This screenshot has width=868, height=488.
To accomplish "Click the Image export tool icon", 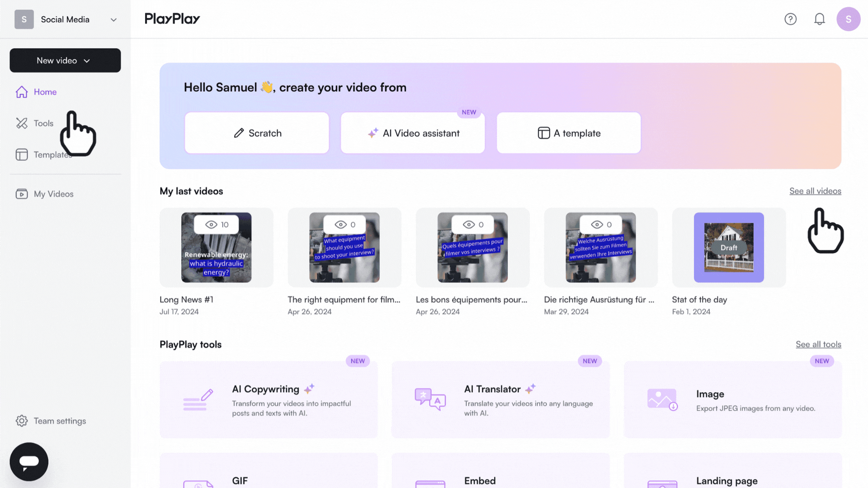I will (662, 399).
